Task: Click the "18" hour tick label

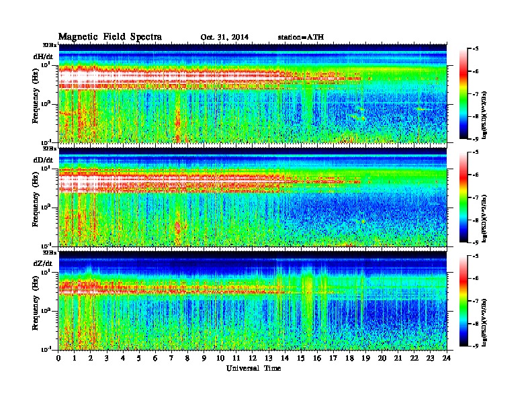Action: 349,358
